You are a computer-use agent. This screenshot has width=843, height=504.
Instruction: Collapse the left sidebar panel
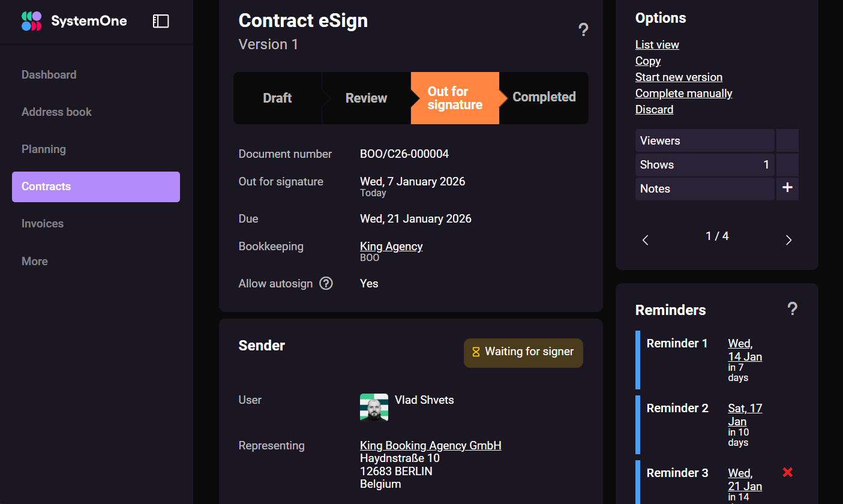click(x=160, y=20)
